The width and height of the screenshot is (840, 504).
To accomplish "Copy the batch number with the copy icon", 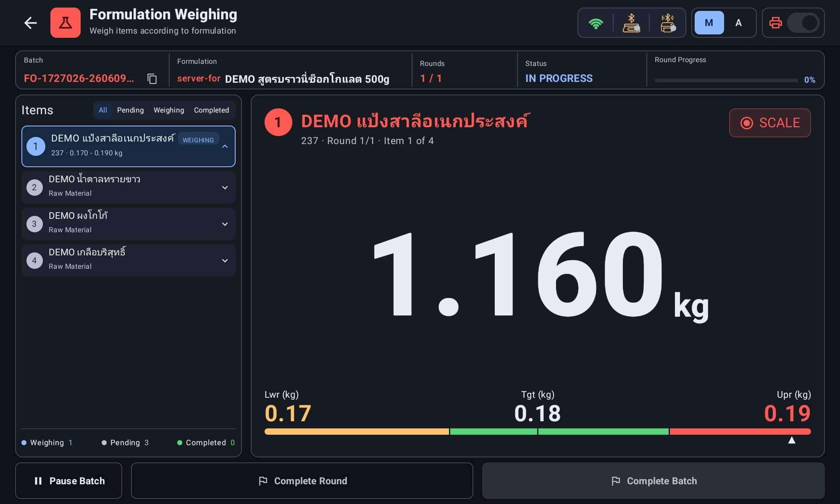I will [152, 79].
